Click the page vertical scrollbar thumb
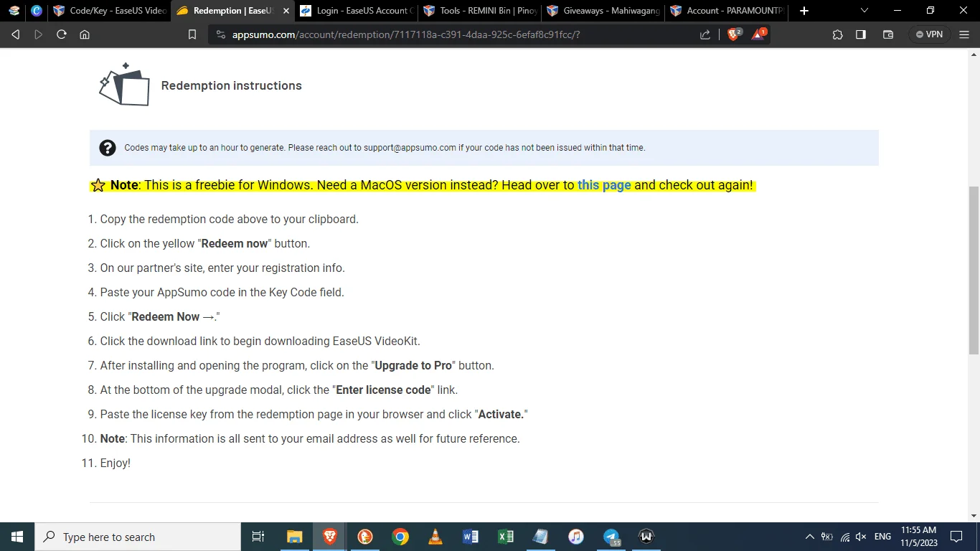Image resolution: width=980 pixels, height=551 pixels. [x=974, y=269]
